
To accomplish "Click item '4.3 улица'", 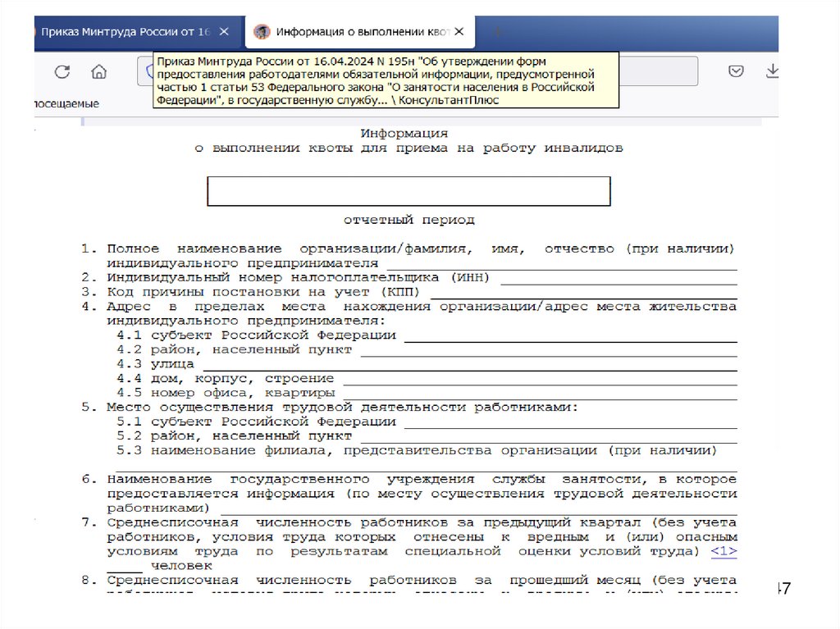I will pyautogui.click(x=155, y=364).
